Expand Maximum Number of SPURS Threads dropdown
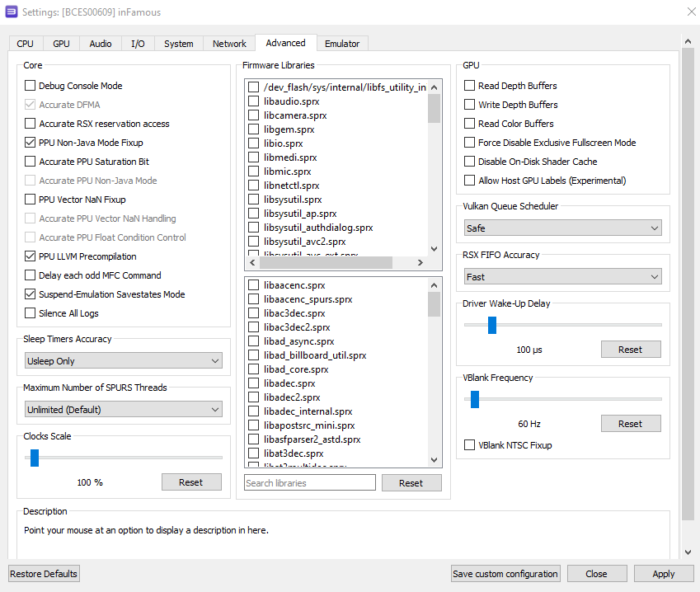This screenshot has width=700, height=592. (x=123, y=410)
